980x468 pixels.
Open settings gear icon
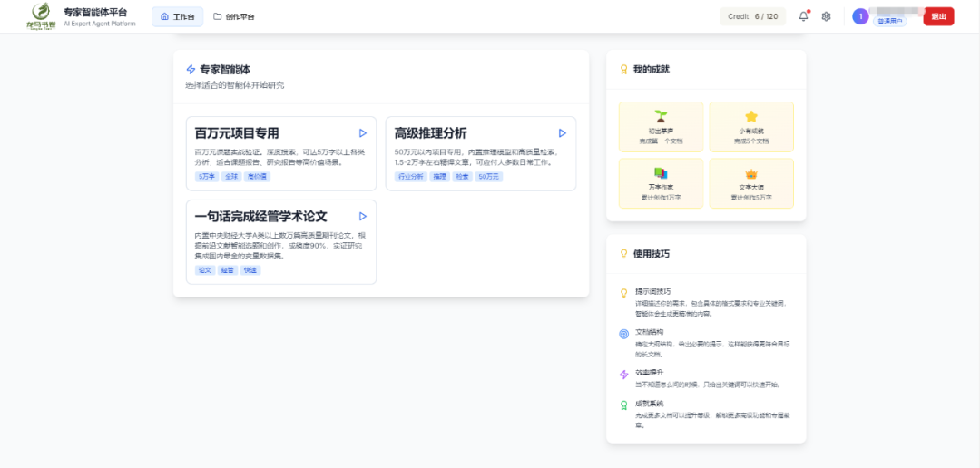(826, 17)
